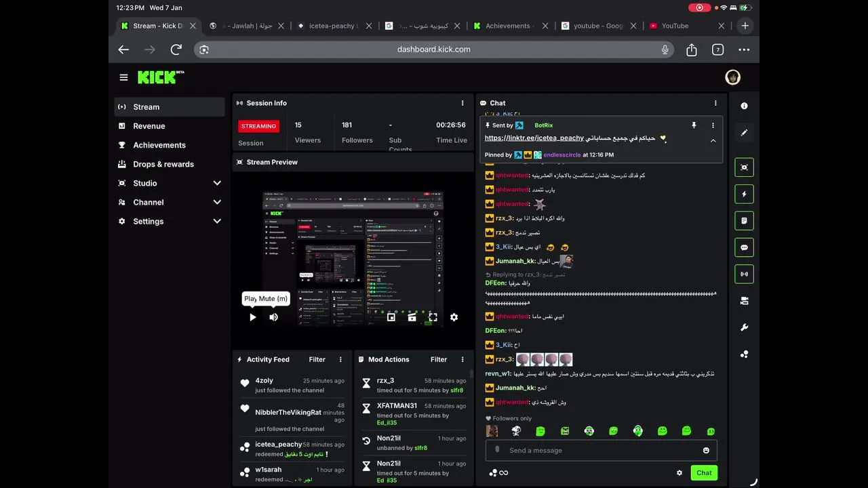The height and width of the screenshot is (488, 868).
Task: Open the browser share icon
Action: pos(692,49)
